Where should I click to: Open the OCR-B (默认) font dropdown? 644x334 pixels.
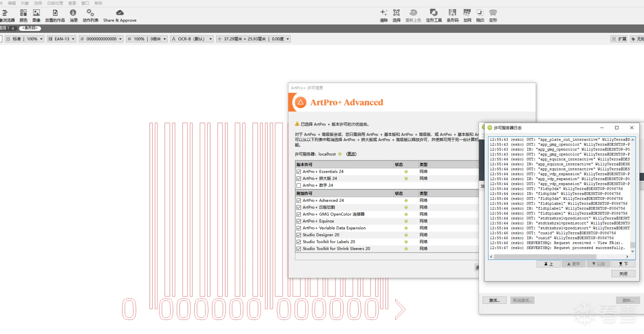tap(192, 39)
